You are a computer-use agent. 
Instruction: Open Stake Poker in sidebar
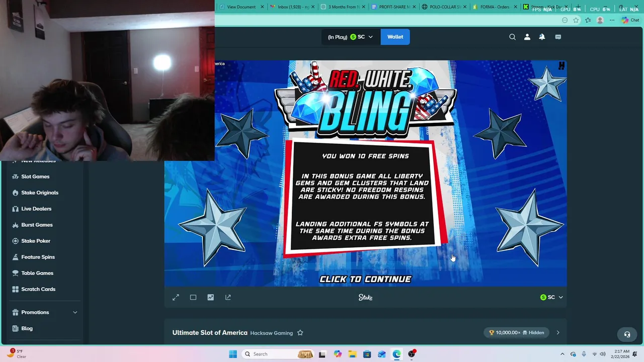pos(36,241)
